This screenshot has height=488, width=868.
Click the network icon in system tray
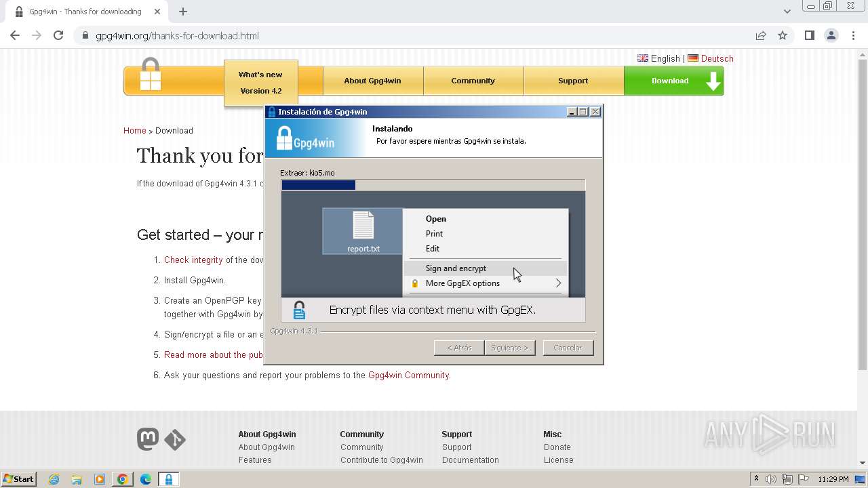click(787, 479)
